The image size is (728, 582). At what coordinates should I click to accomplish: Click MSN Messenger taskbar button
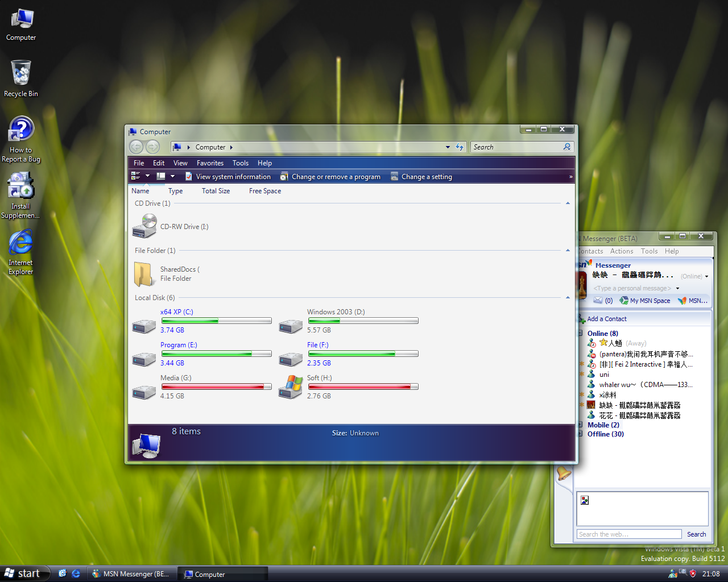(132, 574)
